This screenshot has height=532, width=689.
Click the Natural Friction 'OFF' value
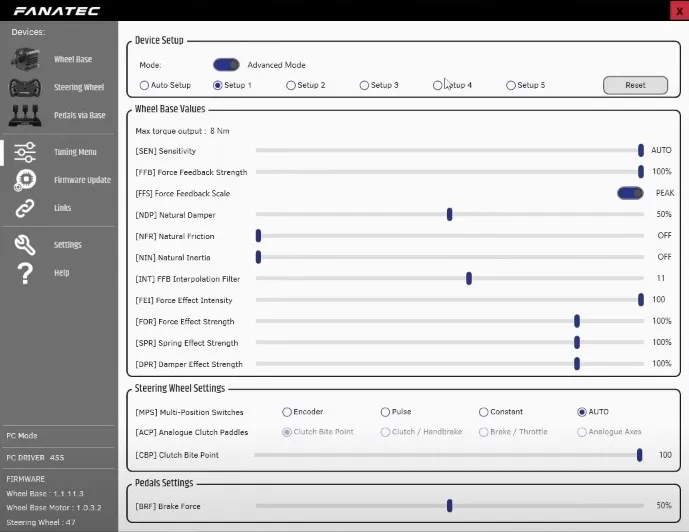[x=664, y=235]
